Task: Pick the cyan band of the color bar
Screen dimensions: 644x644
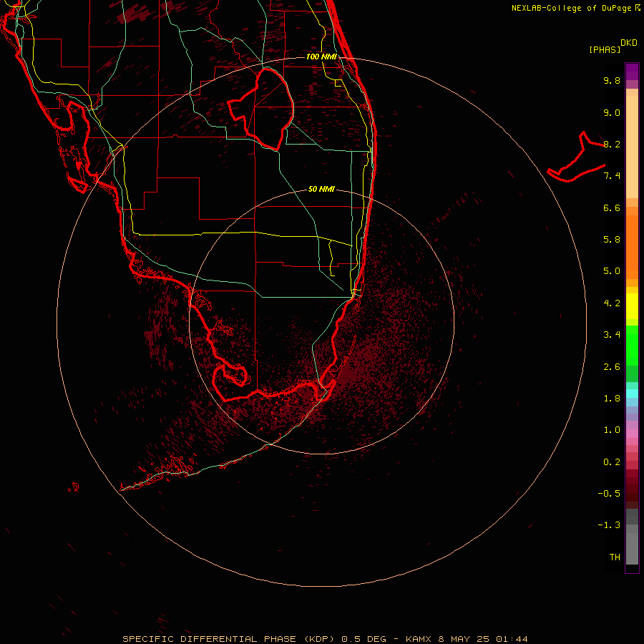Action: pos(632,394)
